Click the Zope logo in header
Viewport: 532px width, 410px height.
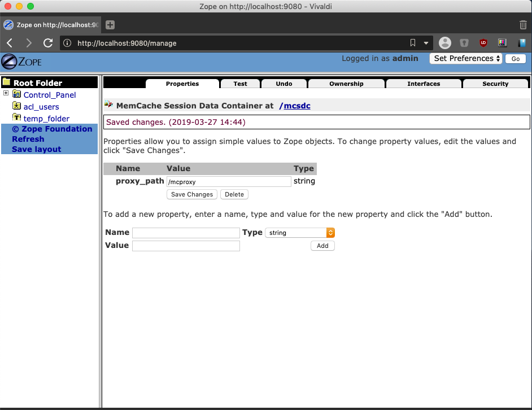pyautogui.click(x=21, y=62)
